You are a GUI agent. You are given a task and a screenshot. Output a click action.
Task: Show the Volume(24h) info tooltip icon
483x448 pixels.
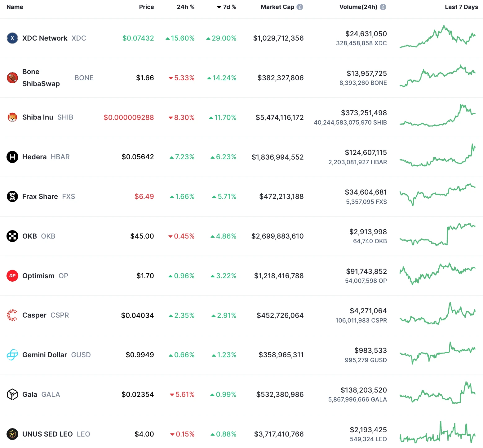(383, 7)
